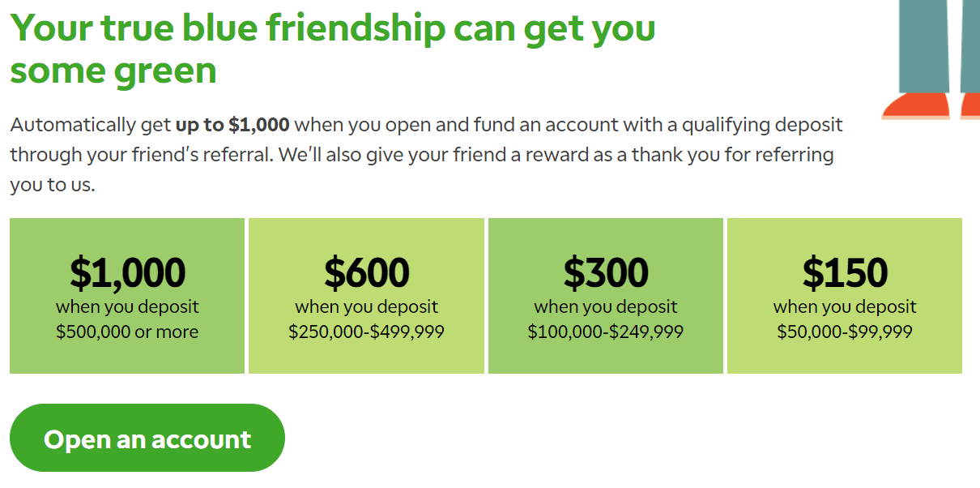This screenshot has width=980, height=488.
Task: Select the $600 reward amount
Action: tap(366, 272)
